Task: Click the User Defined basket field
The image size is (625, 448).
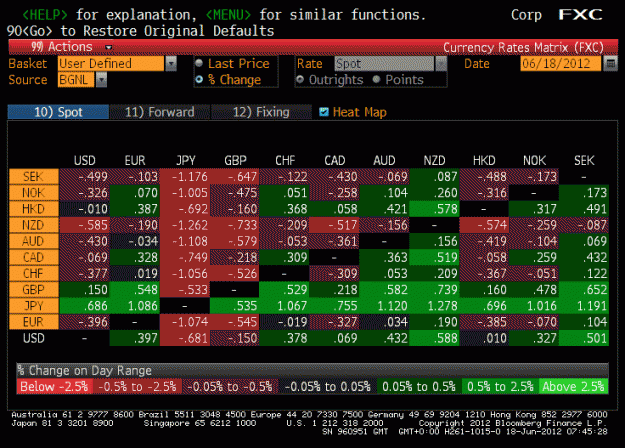Action: (111, 63)
